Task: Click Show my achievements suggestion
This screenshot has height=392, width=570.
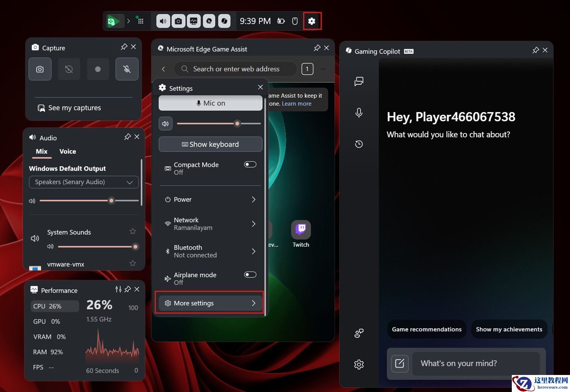Action: click(x=509, y=329)
